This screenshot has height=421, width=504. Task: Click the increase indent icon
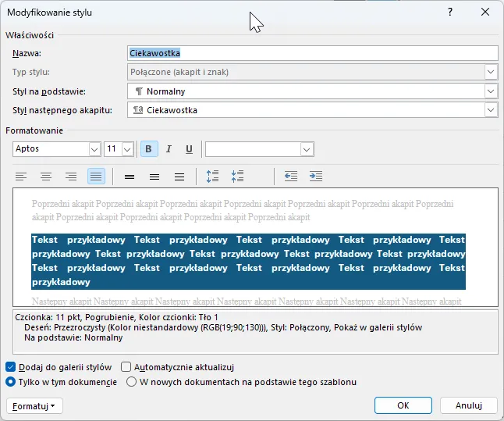pyautogui.click(x=316, y=177)
